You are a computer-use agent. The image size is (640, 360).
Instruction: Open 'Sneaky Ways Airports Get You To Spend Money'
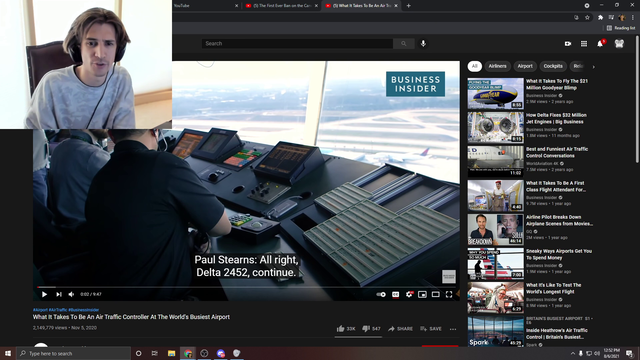pos(558,254)
